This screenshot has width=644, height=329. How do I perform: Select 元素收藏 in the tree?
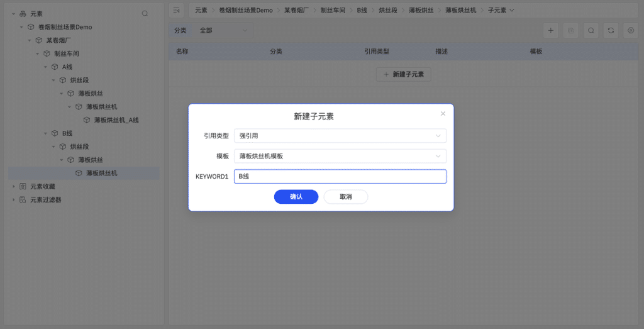43,186
